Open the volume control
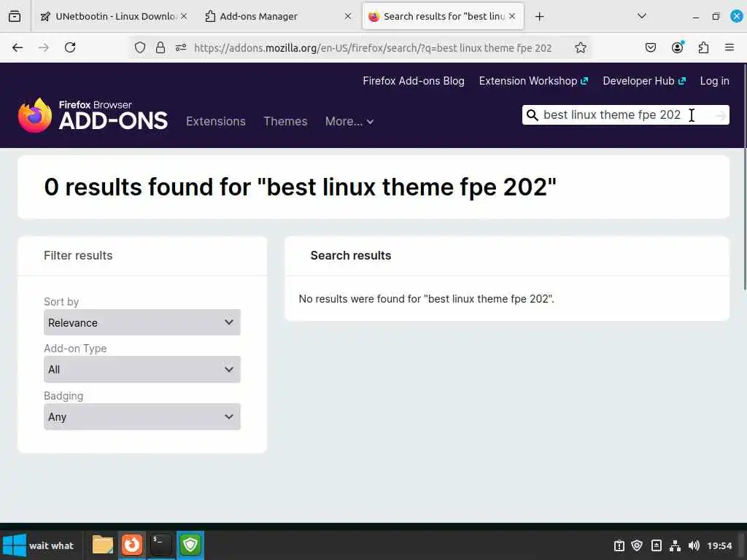 pyautogui.click(x=694, y=545)
